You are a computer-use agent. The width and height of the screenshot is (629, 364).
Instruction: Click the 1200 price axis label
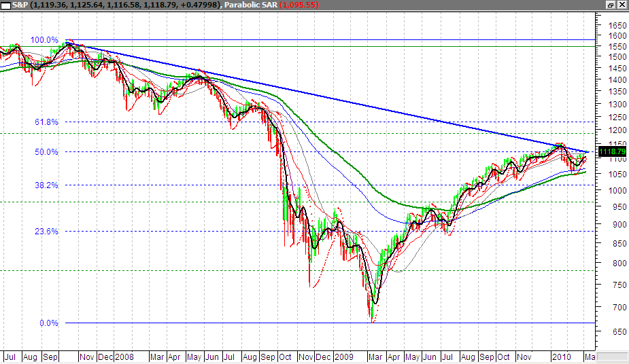(x=617, y=130)
